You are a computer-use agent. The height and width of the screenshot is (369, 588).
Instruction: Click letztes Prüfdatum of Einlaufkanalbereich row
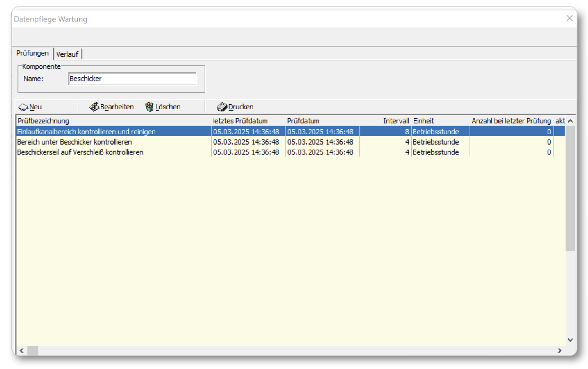click(x=248, y=132)
